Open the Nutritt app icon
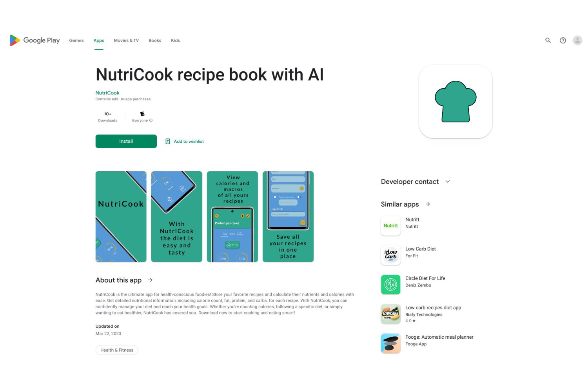The image size is (588, 392). tap(391, 226)
